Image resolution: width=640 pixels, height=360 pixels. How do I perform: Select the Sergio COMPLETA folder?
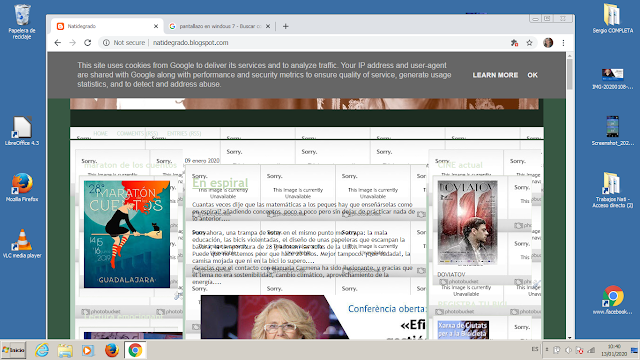click(613, 18)
